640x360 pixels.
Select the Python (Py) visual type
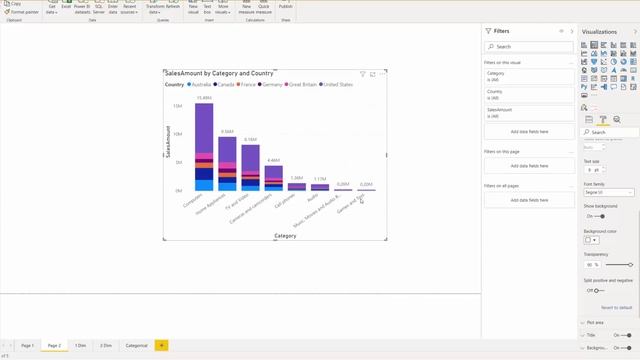pyautogui.click(x=584, y=87)
